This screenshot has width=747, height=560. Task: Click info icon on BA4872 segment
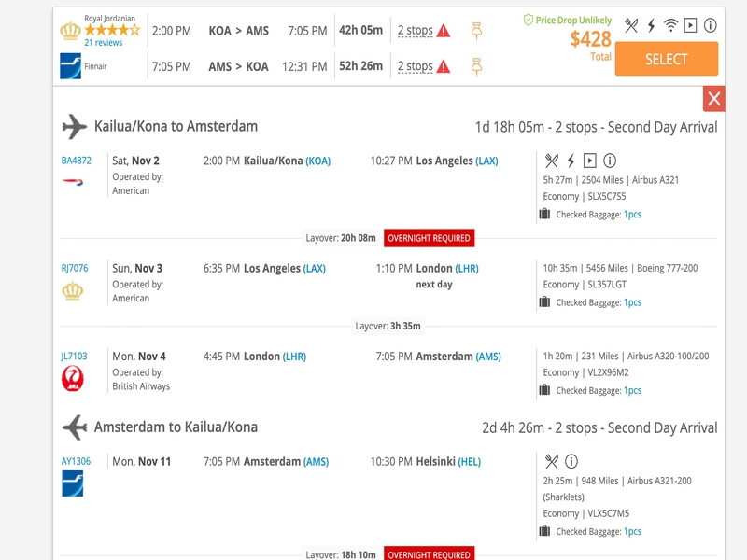pyautogui.click(x=610, y=161)
